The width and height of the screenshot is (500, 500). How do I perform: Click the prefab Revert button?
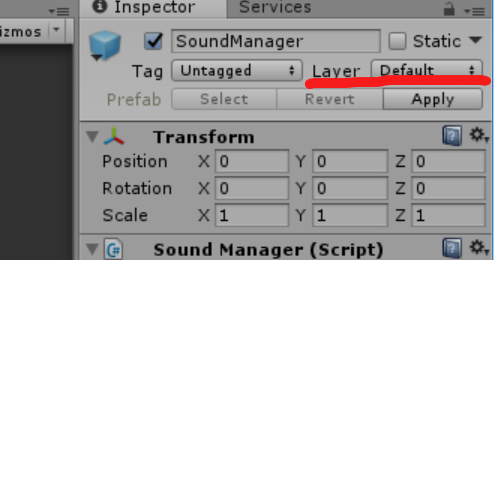pos(330,99)
